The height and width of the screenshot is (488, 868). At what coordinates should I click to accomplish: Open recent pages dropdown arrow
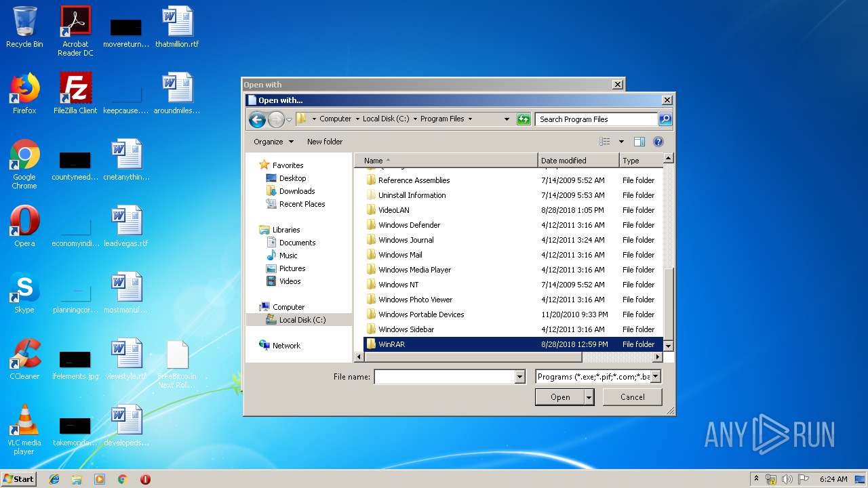point(289,120)
